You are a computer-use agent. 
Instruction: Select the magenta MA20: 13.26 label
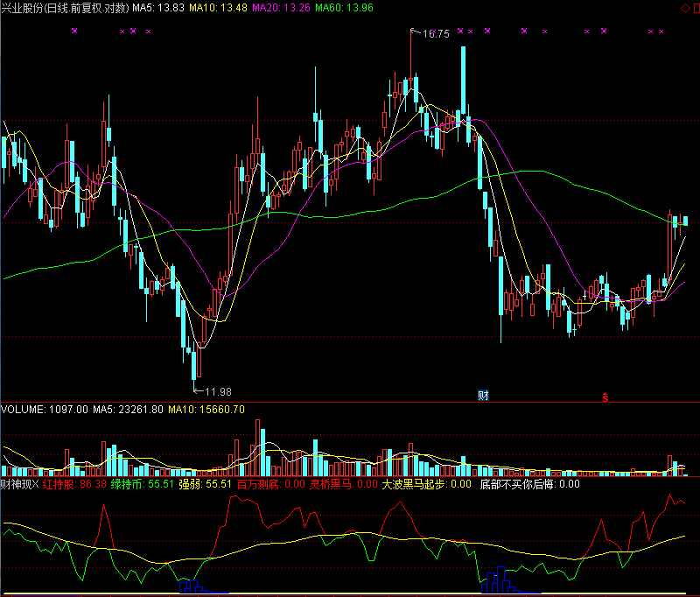(x=281, y=8)
